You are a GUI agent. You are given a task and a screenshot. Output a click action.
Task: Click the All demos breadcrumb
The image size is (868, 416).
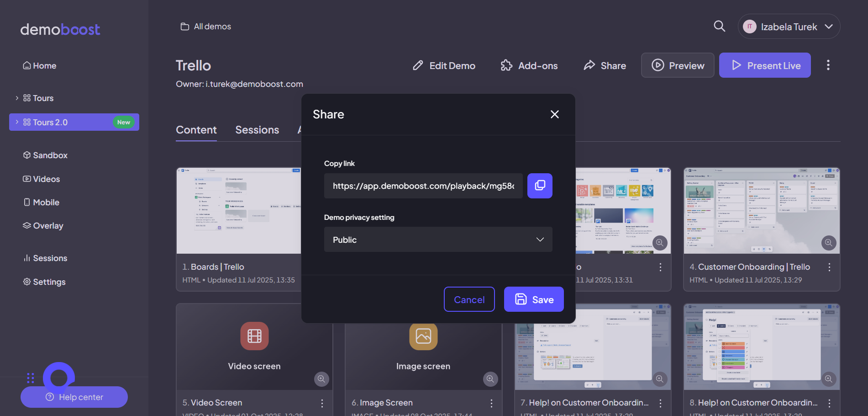point(206,27)
